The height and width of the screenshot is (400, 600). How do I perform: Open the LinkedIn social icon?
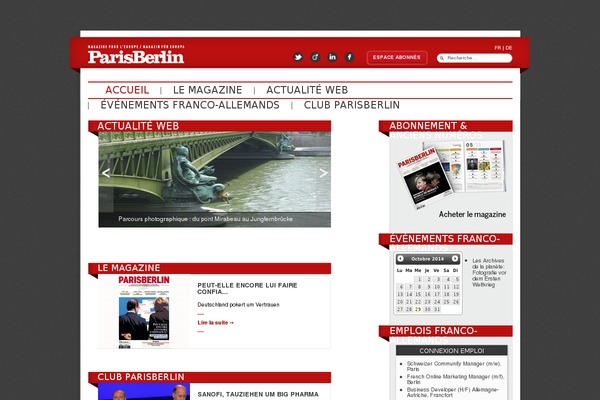(332, 57)
